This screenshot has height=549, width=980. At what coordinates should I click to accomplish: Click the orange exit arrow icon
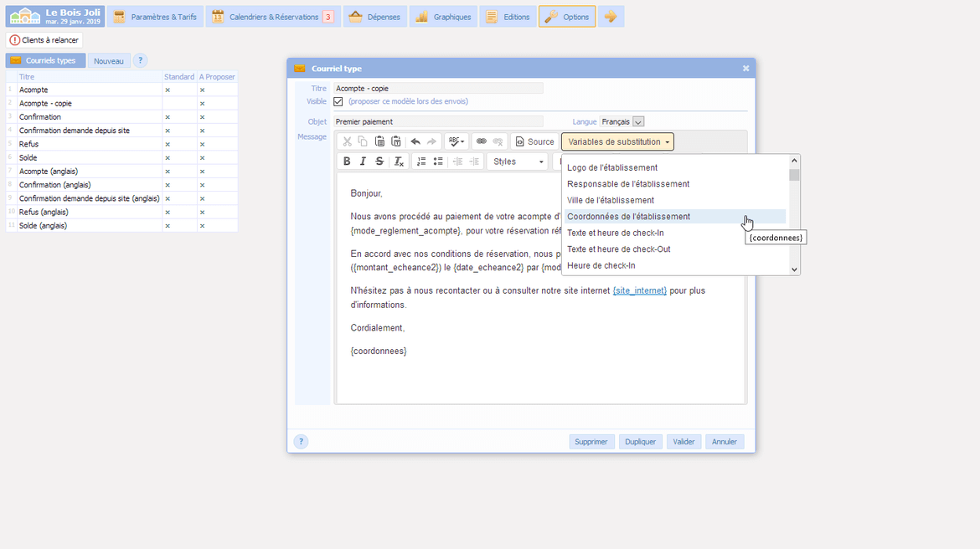611,17
